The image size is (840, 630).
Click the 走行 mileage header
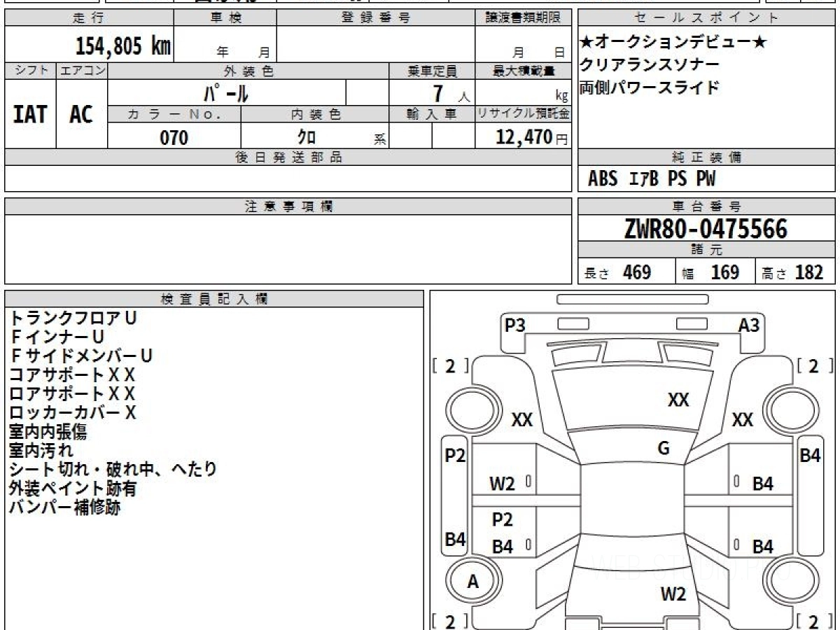89,18
